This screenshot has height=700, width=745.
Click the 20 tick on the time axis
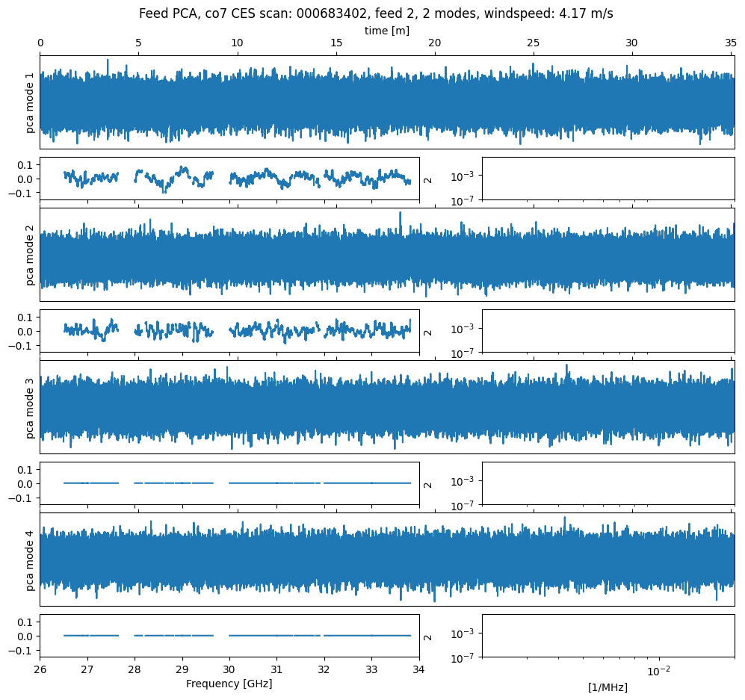point(435,44)
